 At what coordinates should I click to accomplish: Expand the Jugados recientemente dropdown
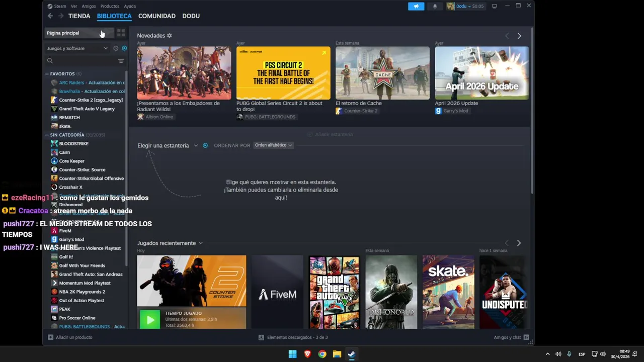[x=170, y=243]
